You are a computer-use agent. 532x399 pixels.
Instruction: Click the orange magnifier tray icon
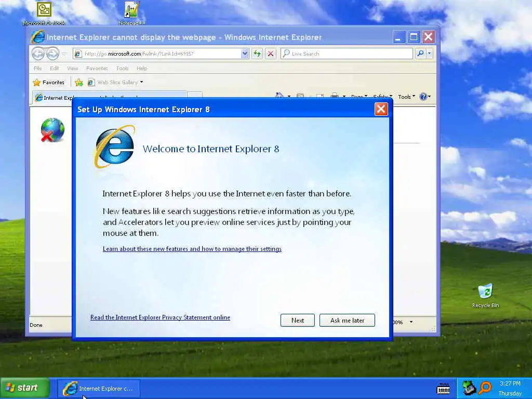click(485, 388)
